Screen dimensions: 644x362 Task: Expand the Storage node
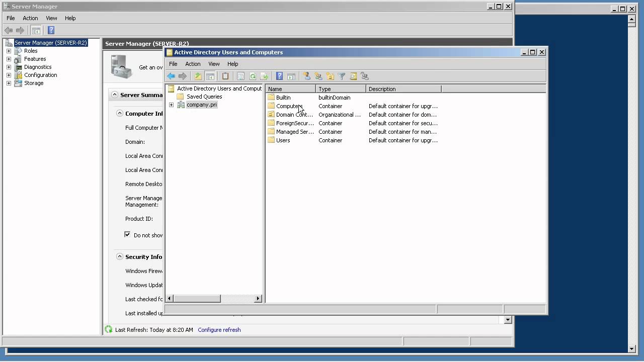click(9, 83)
